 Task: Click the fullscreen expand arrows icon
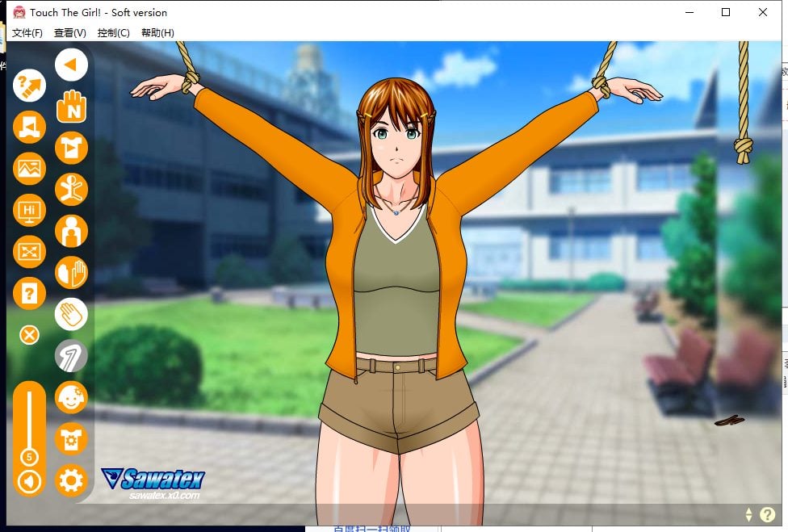30,253
